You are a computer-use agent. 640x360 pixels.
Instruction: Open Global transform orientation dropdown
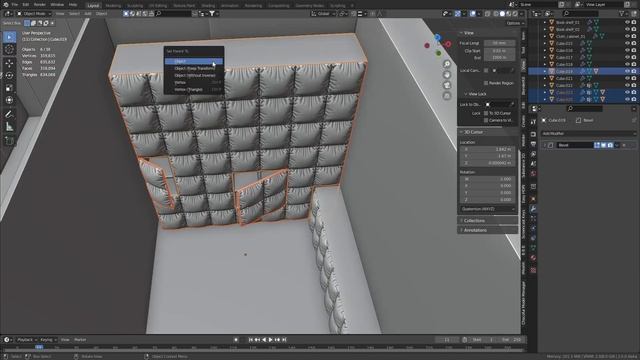tap(323, 13)
